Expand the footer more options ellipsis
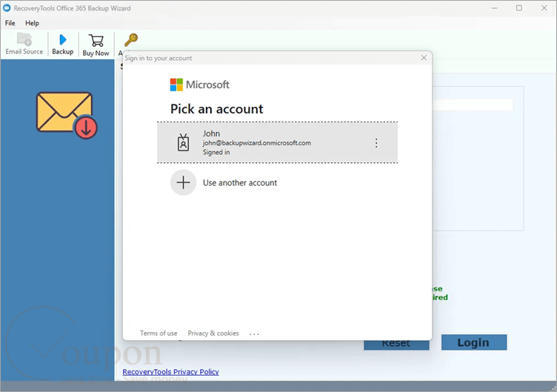This screenshot has width=557, height=392. [254, 334]
